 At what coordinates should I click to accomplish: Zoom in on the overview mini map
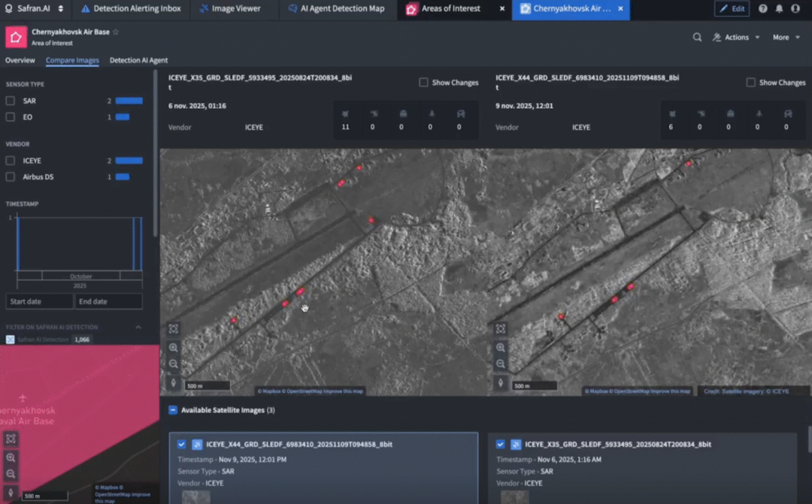click(11, 458)
